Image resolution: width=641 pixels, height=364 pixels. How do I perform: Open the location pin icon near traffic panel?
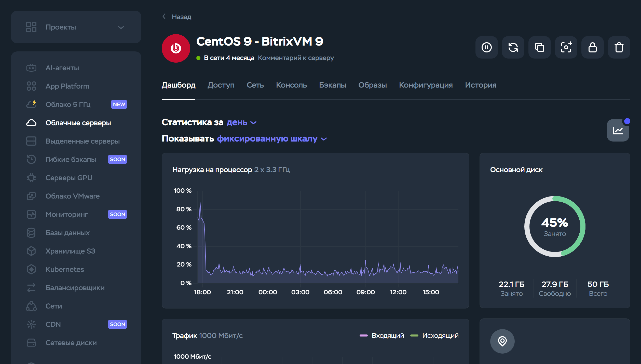(x=502, y=341)
